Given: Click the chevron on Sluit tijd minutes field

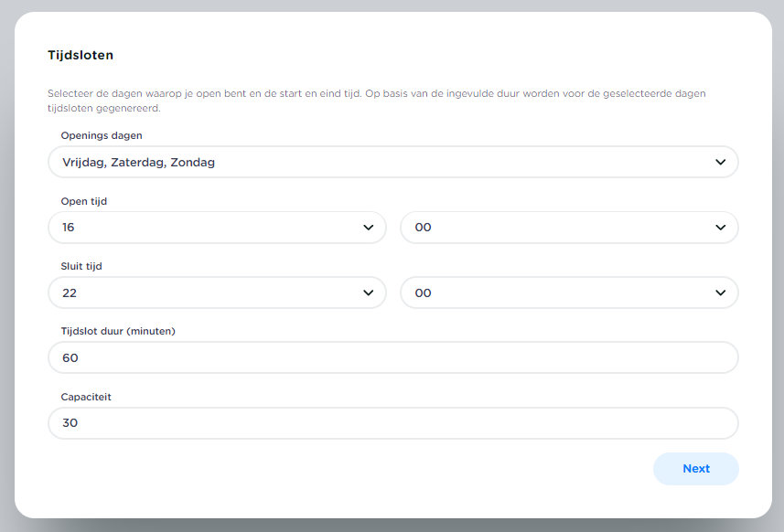Looking at the screenshot, I should (x=720, y=293).
